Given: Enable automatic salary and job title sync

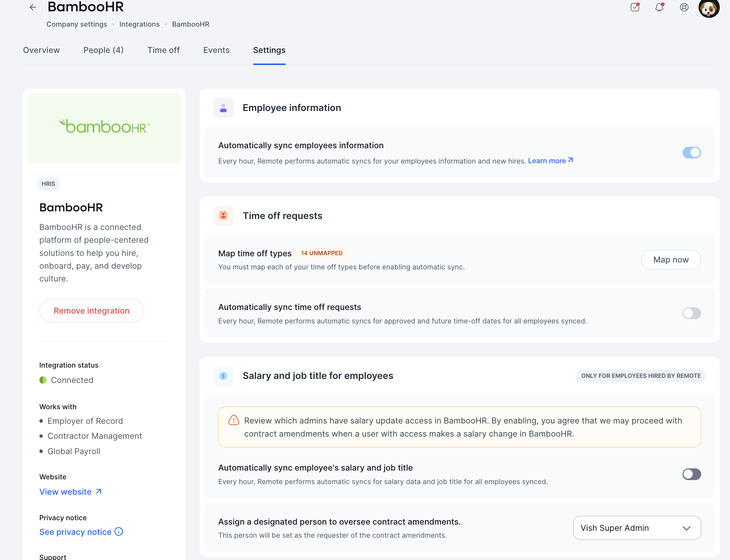Looking at the screenshot, I should [691, 474].
